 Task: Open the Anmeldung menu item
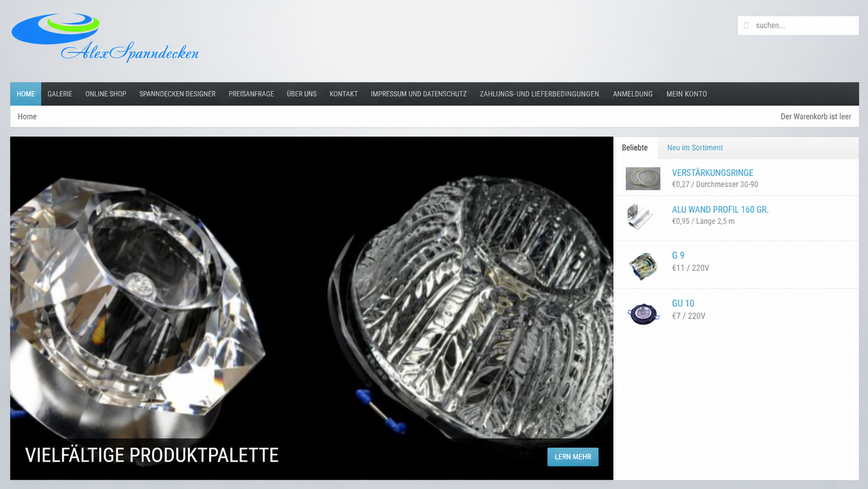[632, 94]
